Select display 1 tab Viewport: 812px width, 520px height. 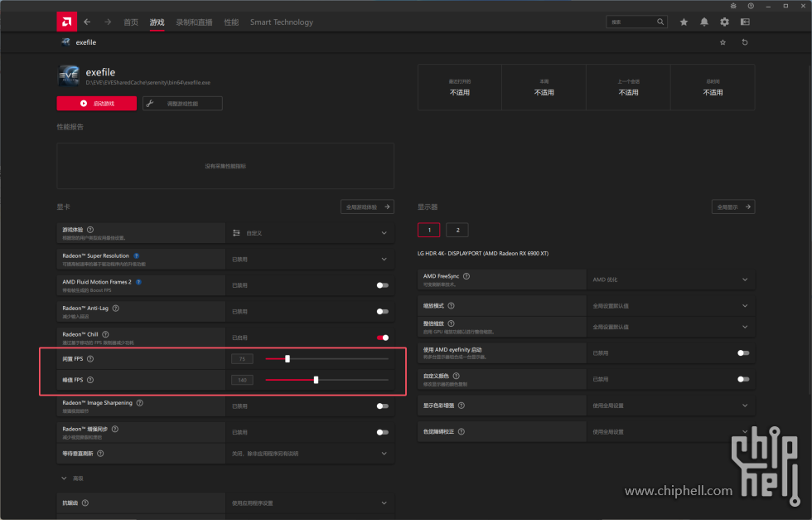click(x=429, y=231)
